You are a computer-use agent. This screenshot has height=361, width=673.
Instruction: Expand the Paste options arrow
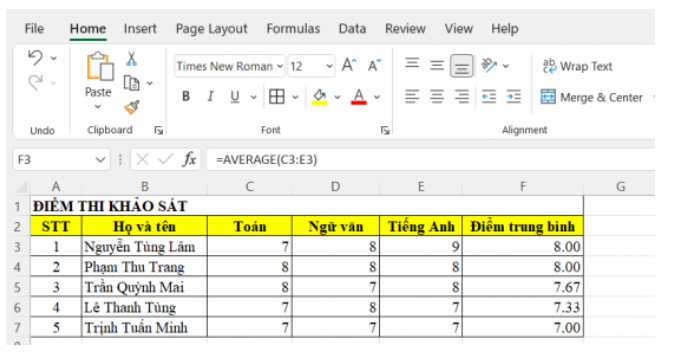98,106
